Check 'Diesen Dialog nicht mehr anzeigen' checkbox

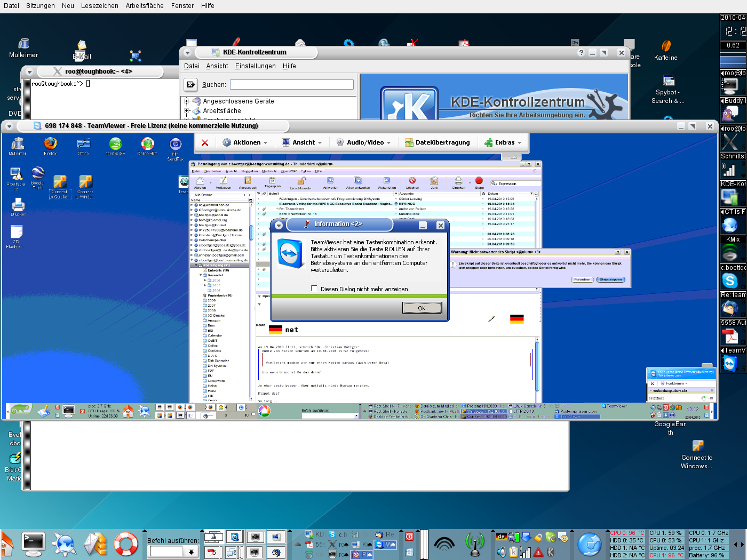pos(314,288)
